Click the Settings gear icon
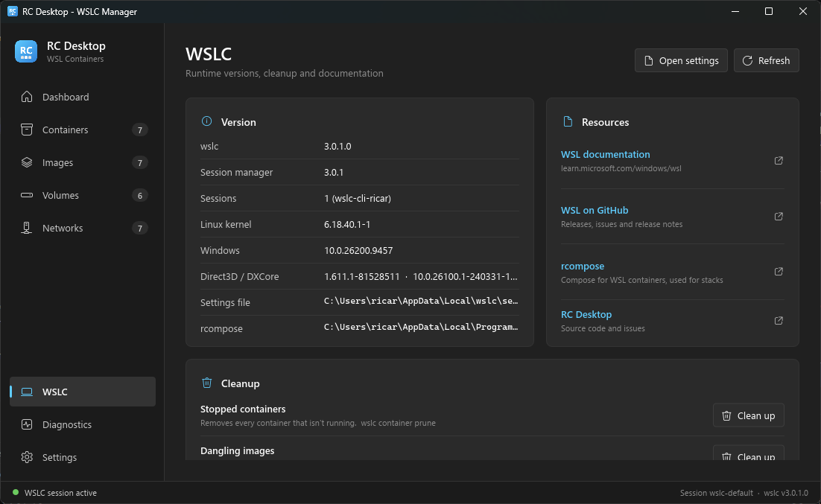 pyautogui.click(x=27, y=457)
